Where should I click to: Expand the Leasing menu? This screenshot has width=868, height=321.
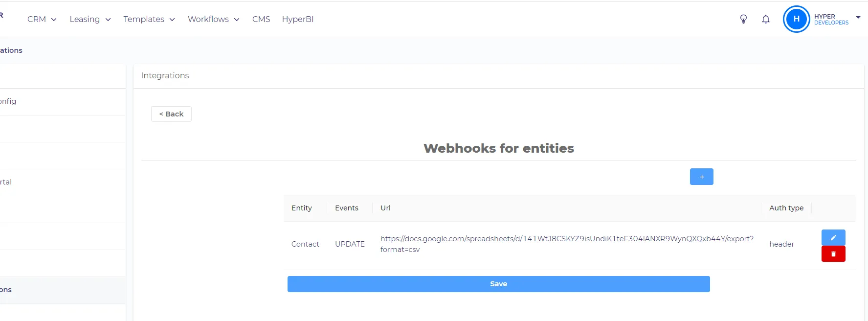(90, 19)
